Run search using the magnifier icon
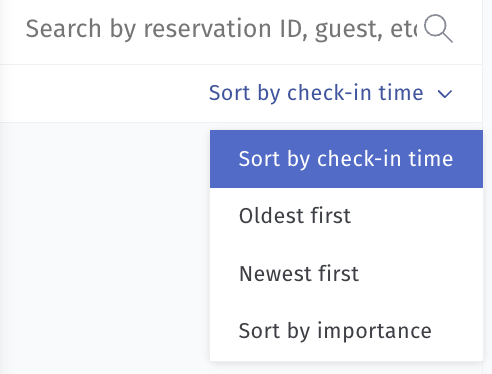This screenshot has height=374, width=492. click(438, 28)
